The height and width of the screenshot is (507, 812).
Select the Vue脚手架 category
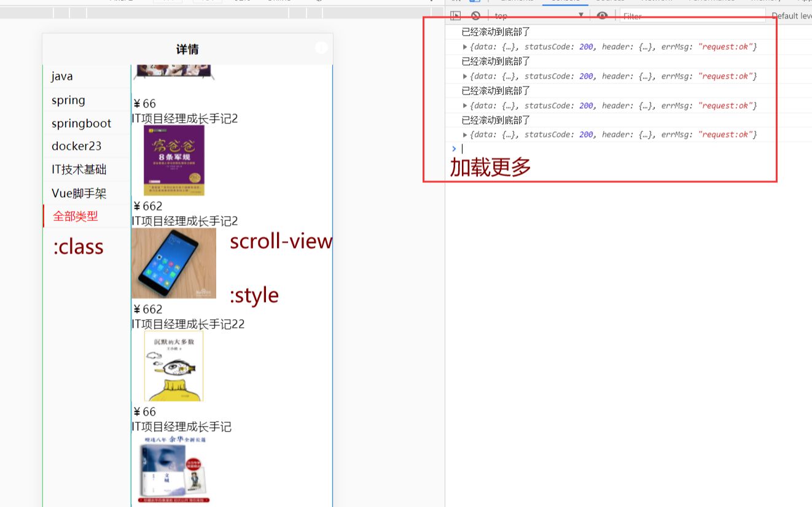pos(87,193)
